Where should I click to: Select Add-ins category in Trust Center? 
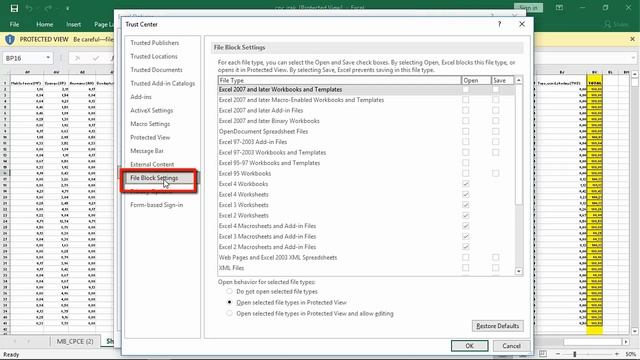click(141, 97)
